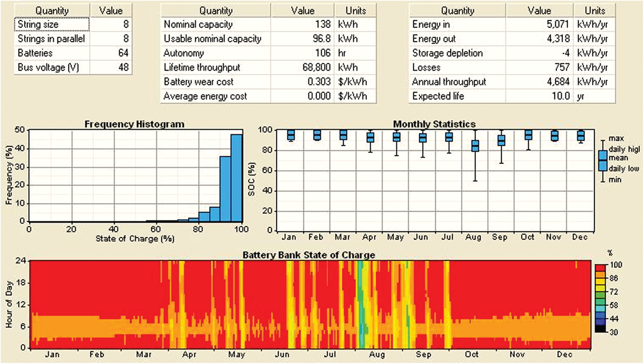
Task: Click the Energy in value 5,071
Action: pos(557,24)
